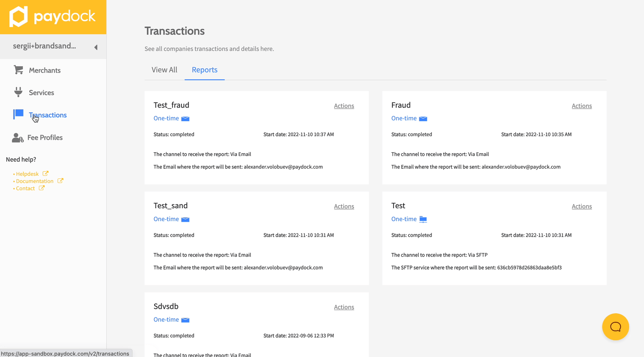
Task: Open the Merchants menu item
Action: click(x=45, y=70)
